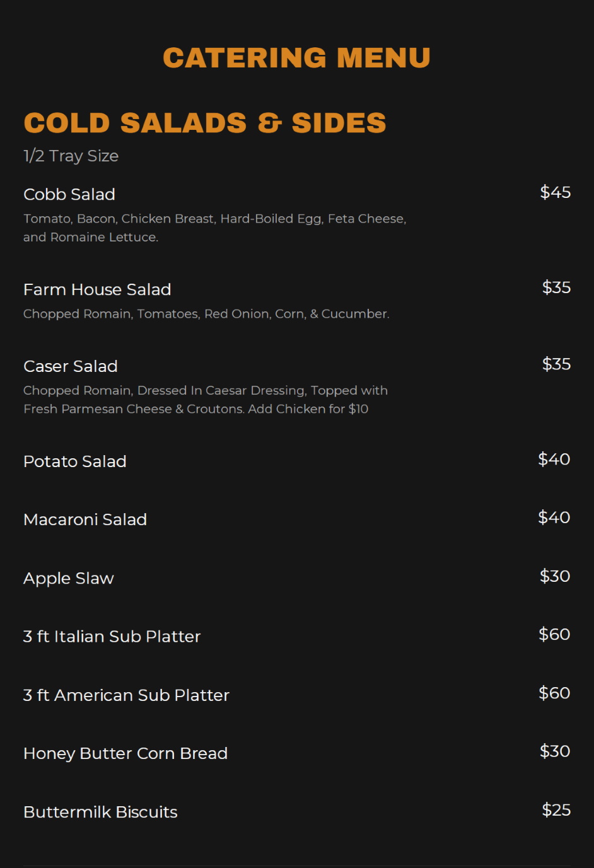Image resolution: width=594 pixels, height=868 pixels.
Task: Select the Caser Salad item name
Action: tap(71, 366)
